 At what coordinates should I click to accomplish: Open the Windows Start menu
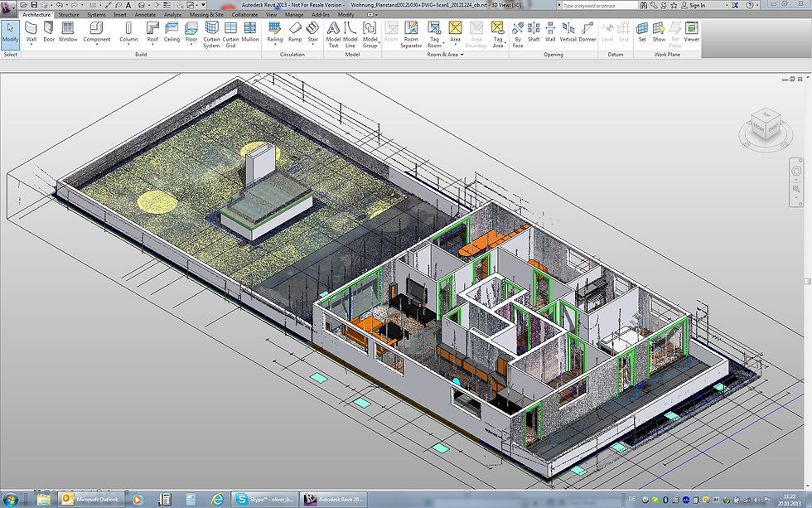click(10, 499)
